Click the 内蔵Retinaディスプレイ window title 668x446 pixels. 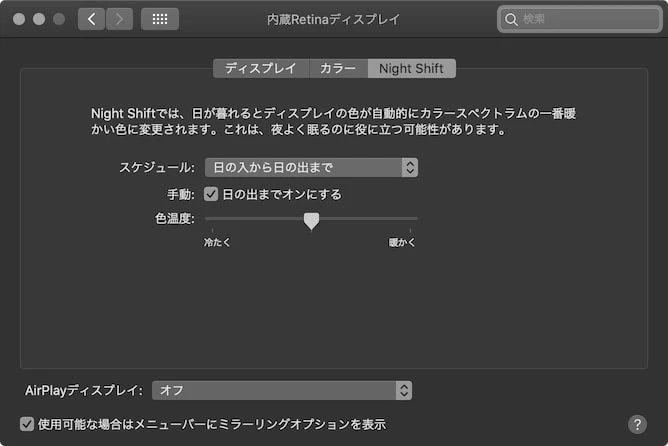coord(334,19)
